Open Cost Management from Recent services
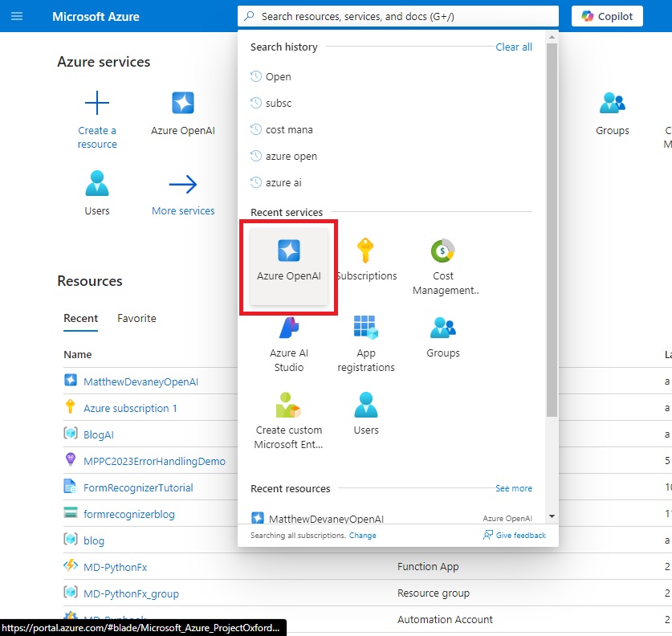The height and width of the screenshot is (636, 672). 442,261
